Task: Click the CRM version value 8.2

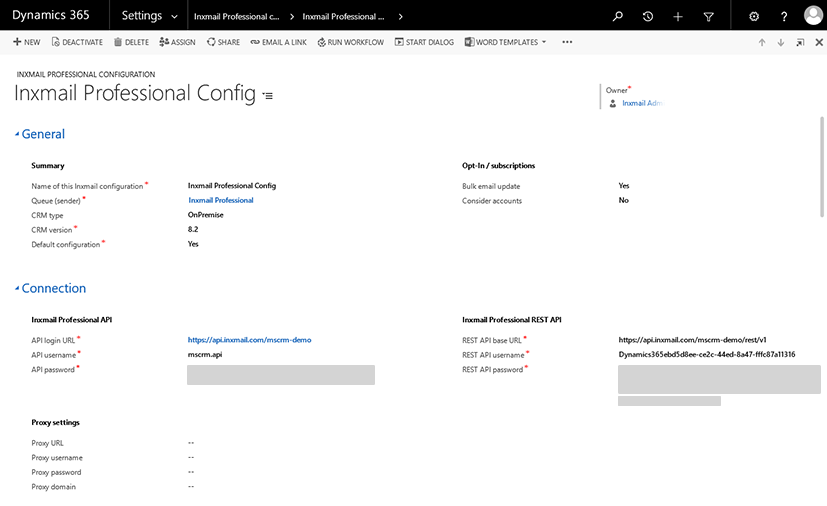Action: point(193,229)
